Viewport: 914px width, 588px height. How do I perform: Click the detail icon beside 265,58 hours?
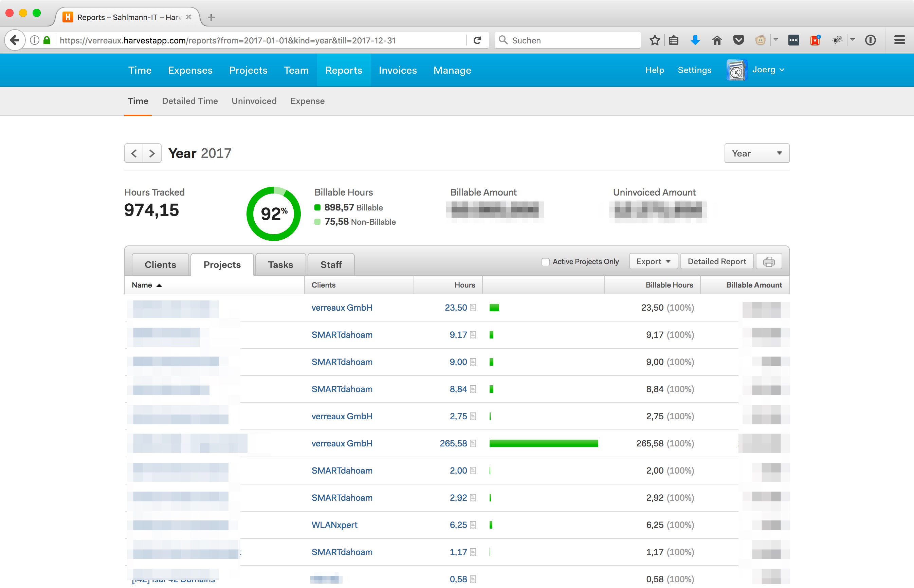click(473, 444)
